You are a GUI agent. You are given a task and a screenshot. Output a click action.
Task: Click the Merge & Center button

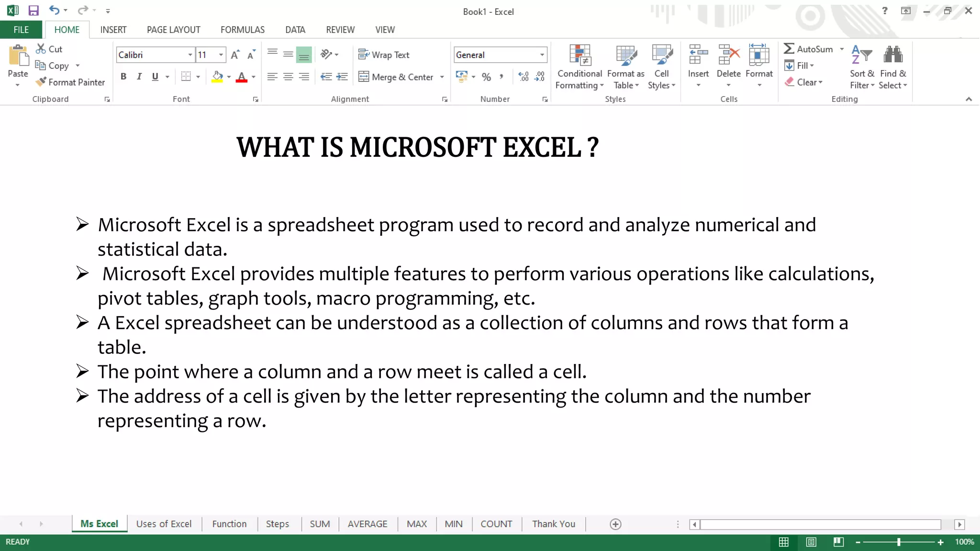pos(396,77)
